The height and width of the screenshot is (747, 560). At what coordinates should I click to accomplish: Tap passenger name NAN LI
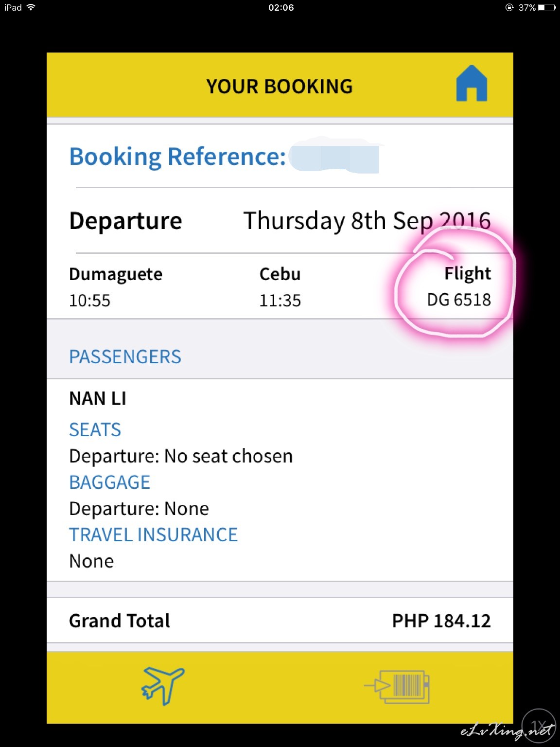pyautogui.click(x=98, y=399)
